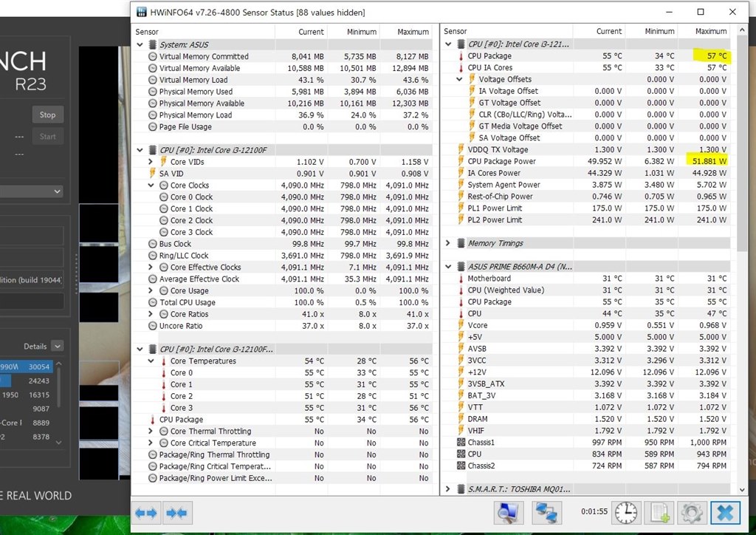The image size is (756, 535).
Task: Click the Virtual Memory Committed sensor icon
Action: 152,56
